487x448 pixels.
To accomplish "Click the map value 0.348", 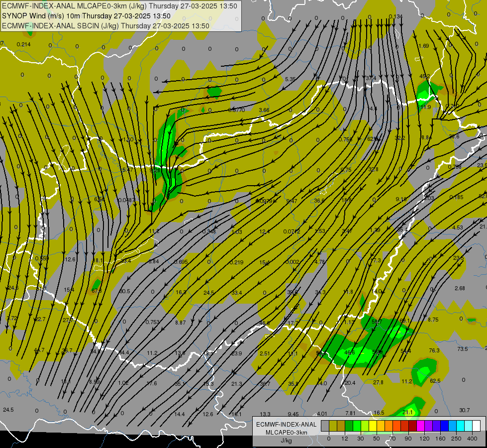I will (x=209, y=231).
